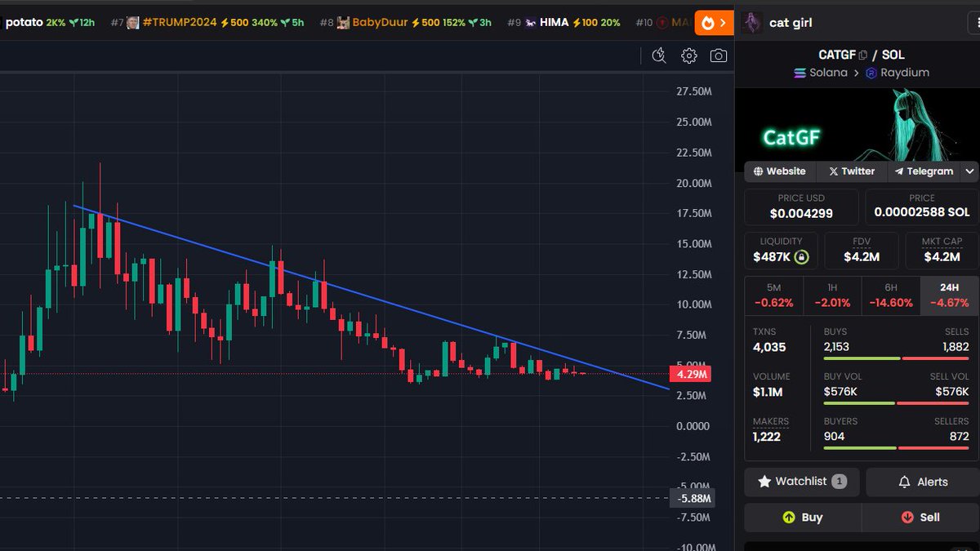Click the SELL VOL $576K value
This screenshot has width=980, height=551.
953,392
